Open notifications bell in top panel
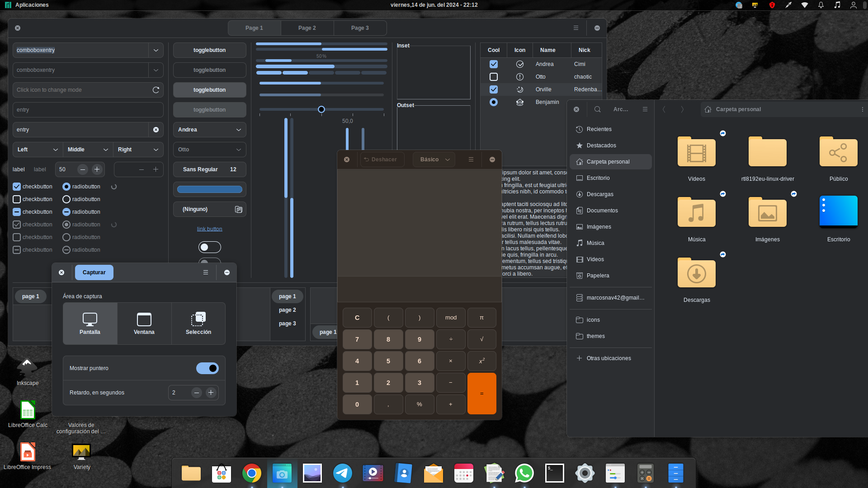This screenshot has width=868, height=488. 821,5
